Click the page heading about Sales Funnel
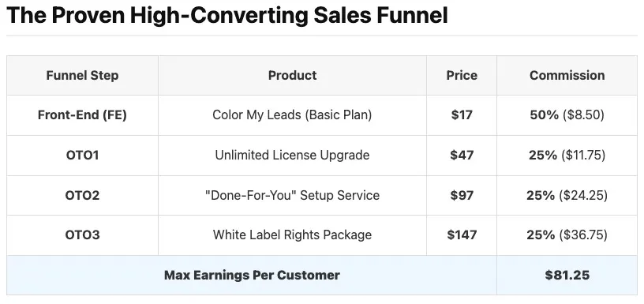 point(227,15)
